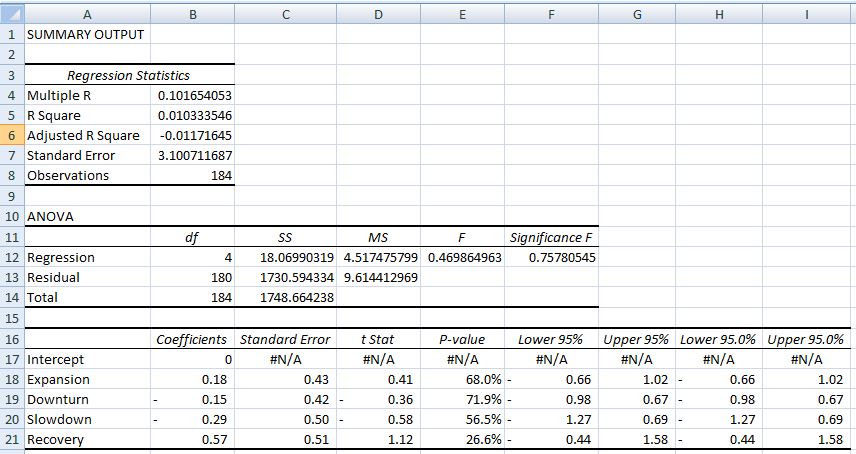Select the row 17 header
The height and width of the screenshot is (454, 856).
(x=11, y=359)
